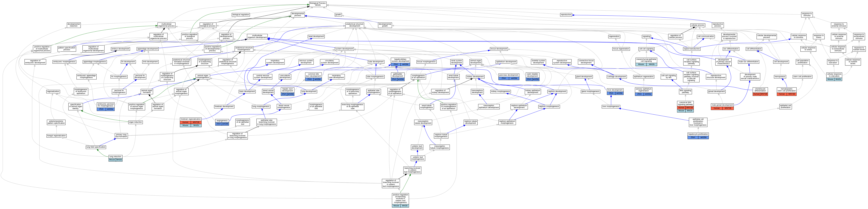
Task: Select the 'sex differentiation' node
Action: coord(731,49)
